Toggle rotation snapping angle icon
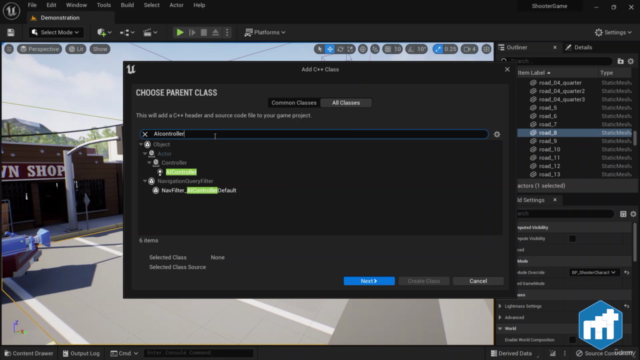The image size is (640, 360). pos(411,49)
